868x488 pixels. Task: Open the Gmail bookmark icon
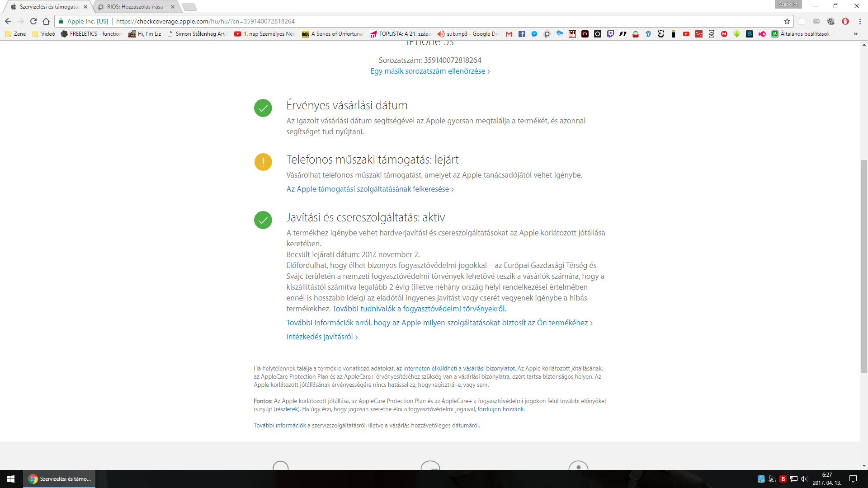point(509,34)
